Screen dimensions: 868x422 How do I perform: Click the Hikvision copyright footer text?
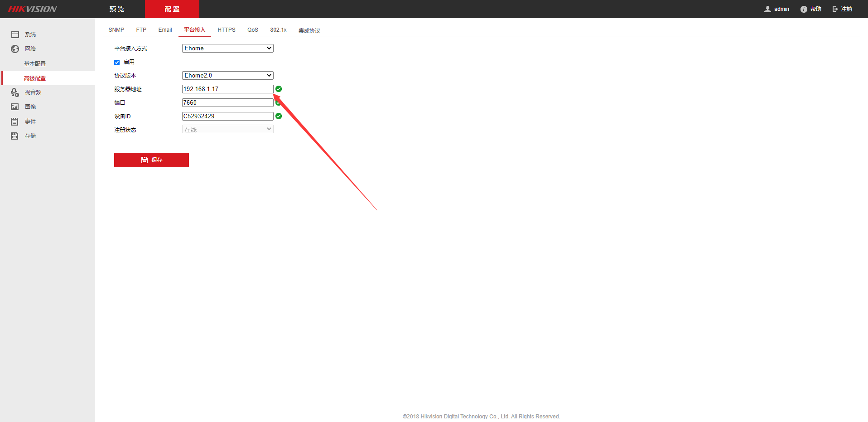point(481,417)
